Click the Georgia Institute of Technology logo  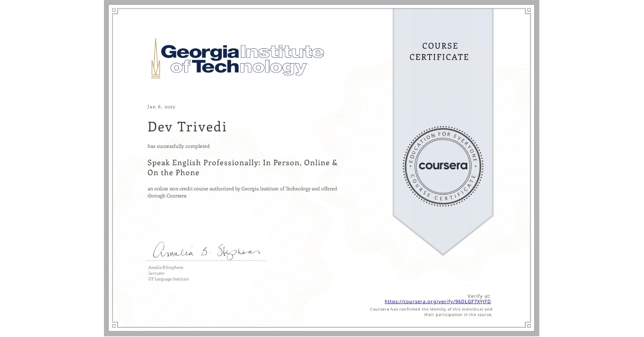[x=237, y=58]
